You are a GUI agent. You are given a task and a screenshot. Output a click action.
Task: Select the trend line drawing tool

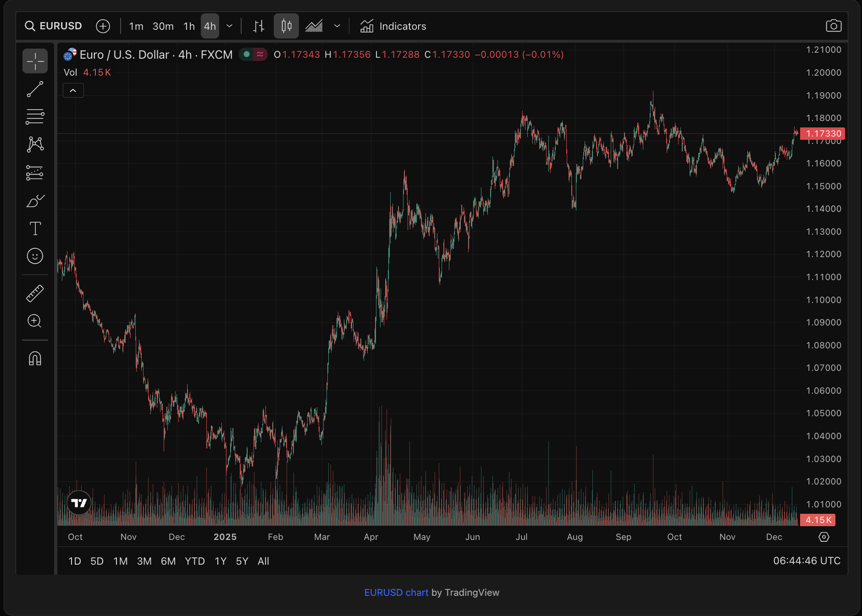[x=35, y=89]
